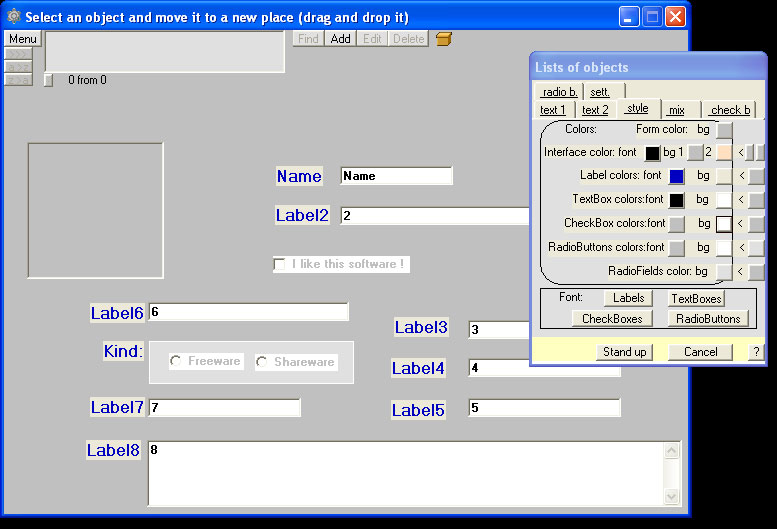Click the question mark help button
The width and height of the screenshot is (777, 529).
pyautogui.click(x=756, y=352)
